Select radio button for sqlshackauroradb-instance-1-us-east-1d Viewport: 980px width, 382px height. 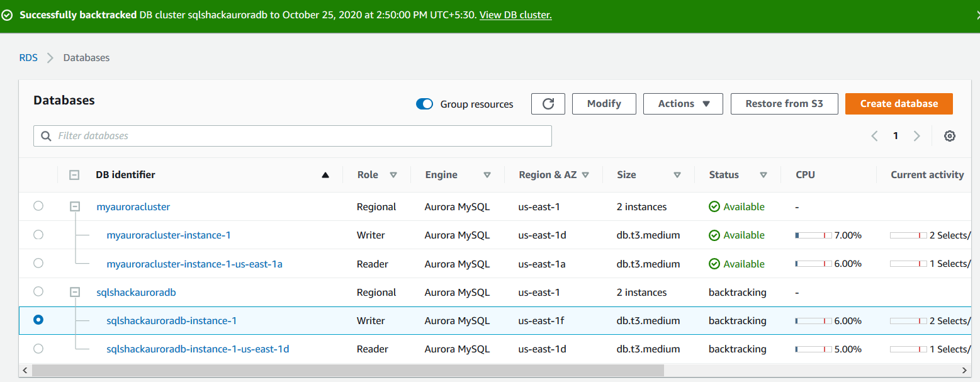click(38, 349)
